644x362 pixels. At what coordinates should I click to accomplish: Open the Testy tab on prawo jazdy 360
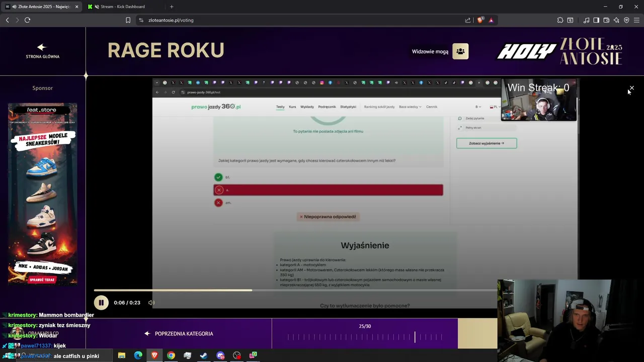[280, 107]
